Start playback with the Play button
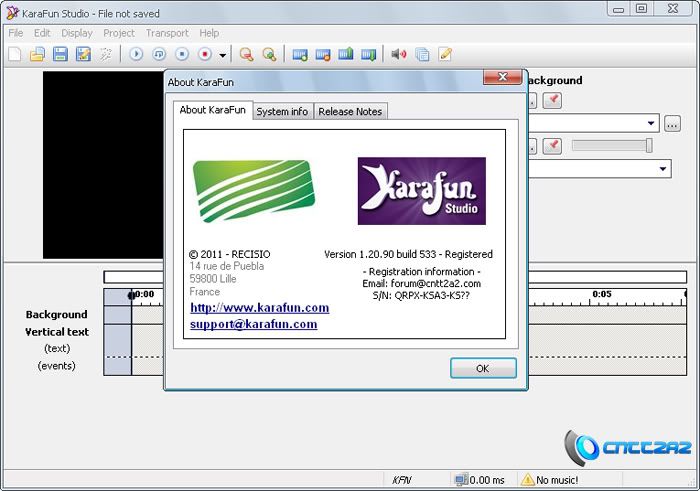The height and width of the screenshot is (491, 700). pos(136,54)
